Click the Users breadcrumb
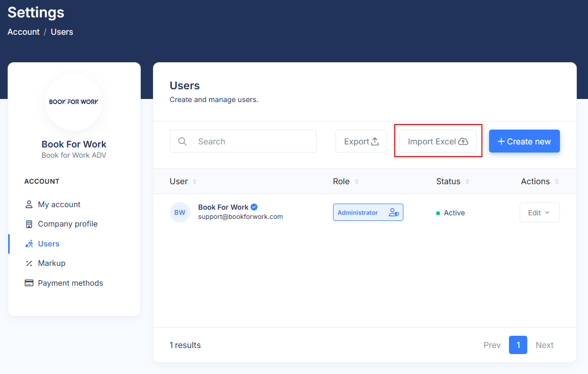 click(x=62, y=32)
